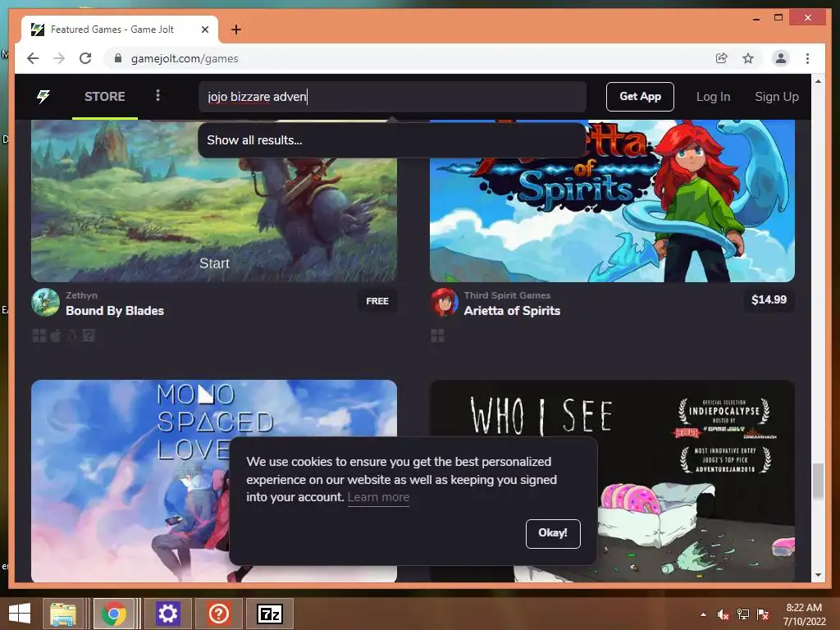Bookmark this page with the star icon

[748, 58]
